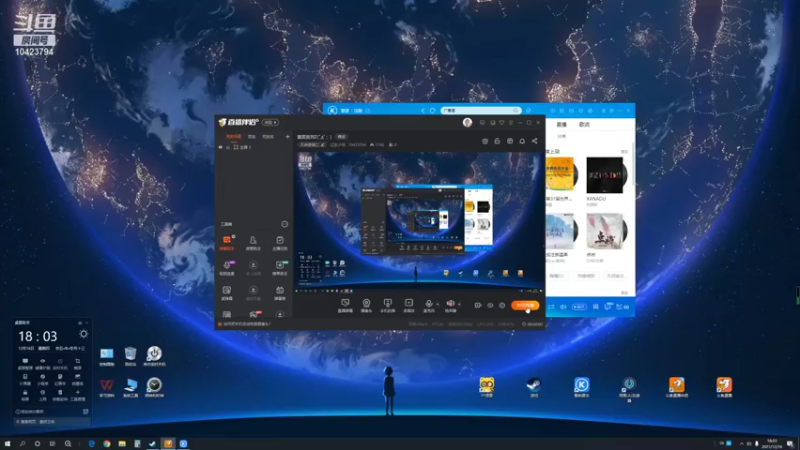800x450 pixels.
Task: Open the main menu icon in the Douyu title bar
Action: pos(511,122)
